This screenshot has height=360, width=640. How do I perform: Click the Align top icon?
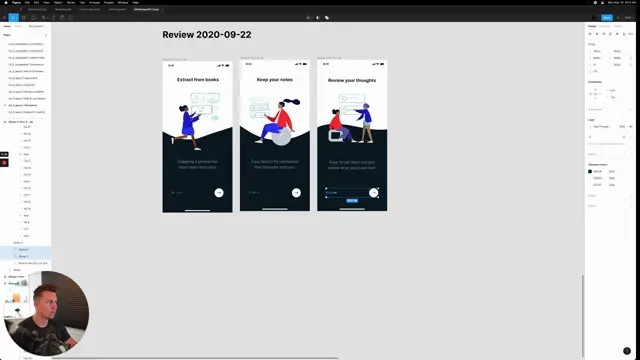click(610, 34)
